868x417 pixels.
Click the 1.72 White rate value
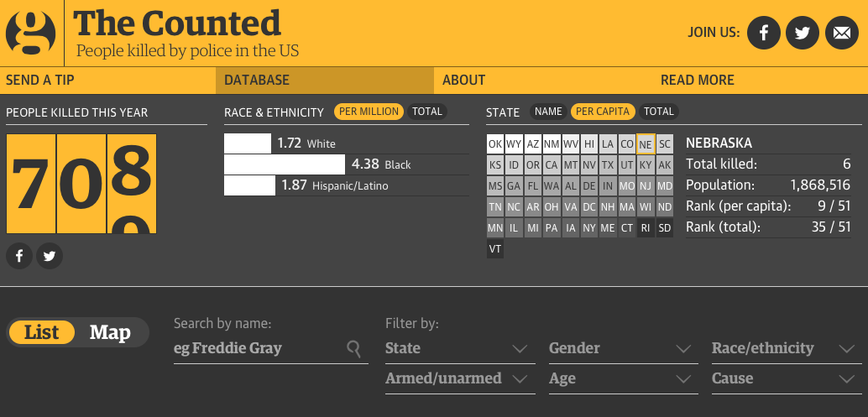[290, 143]
